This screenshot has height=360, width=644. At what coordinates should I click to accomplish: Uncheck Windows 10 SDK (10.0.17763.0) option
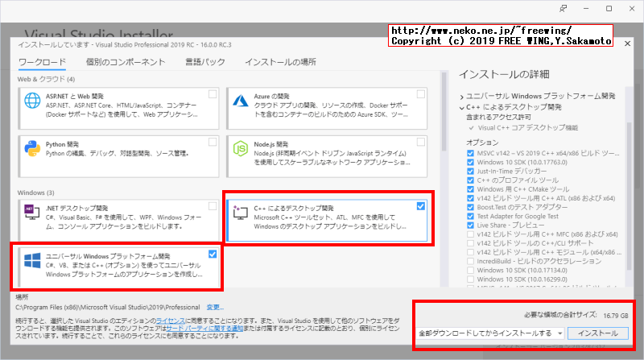tap(470, 163)
